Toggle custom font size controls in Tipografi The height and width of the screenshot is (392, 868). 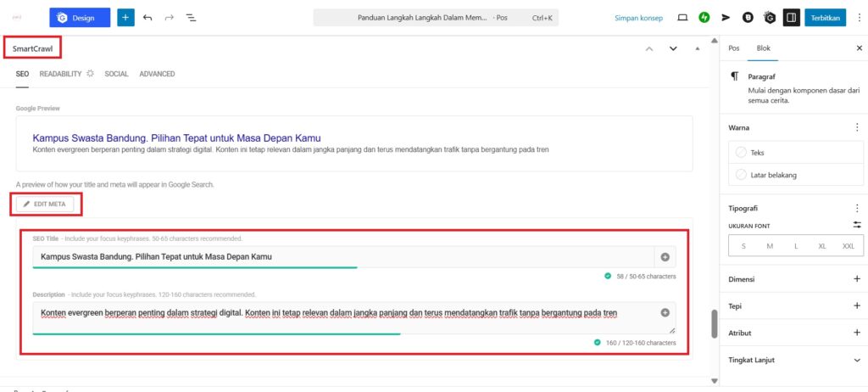[x=857, y=225]
